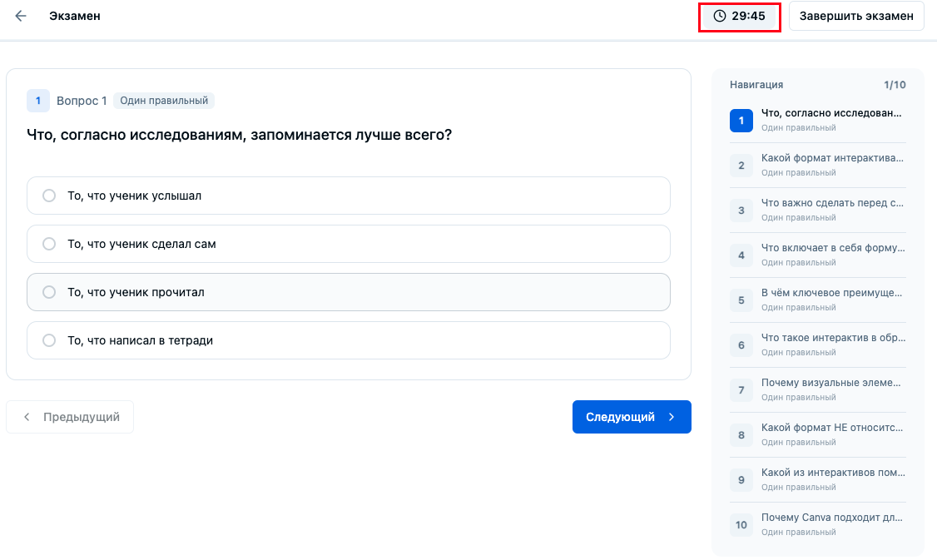Image resolution: width=937 pixels, height=560 pixels.
Task: Open question 1 in navigation
Action: (817, 120)
